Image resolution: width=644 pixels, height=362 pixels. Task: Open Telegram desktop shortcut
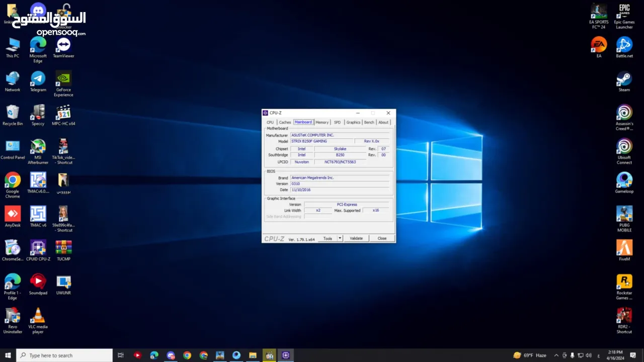[38, 81]
